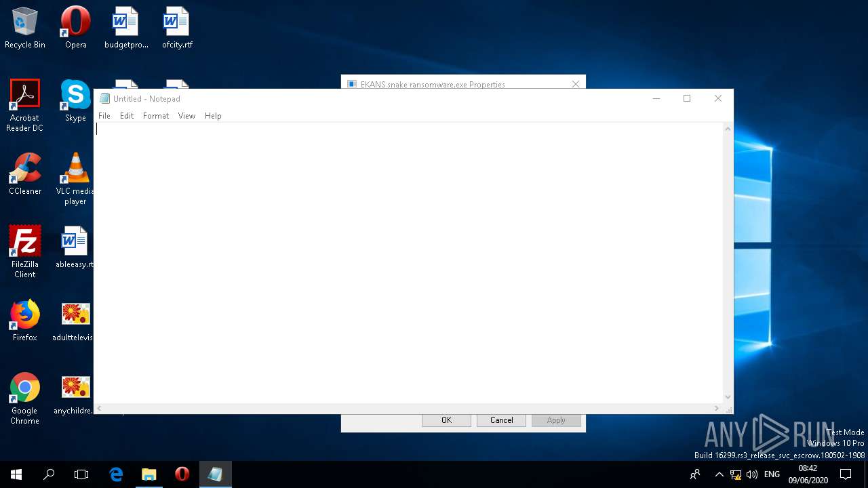Select the CCleaner desktop shortcut
This screenshot has height=488, width=868.
point(25,174)
